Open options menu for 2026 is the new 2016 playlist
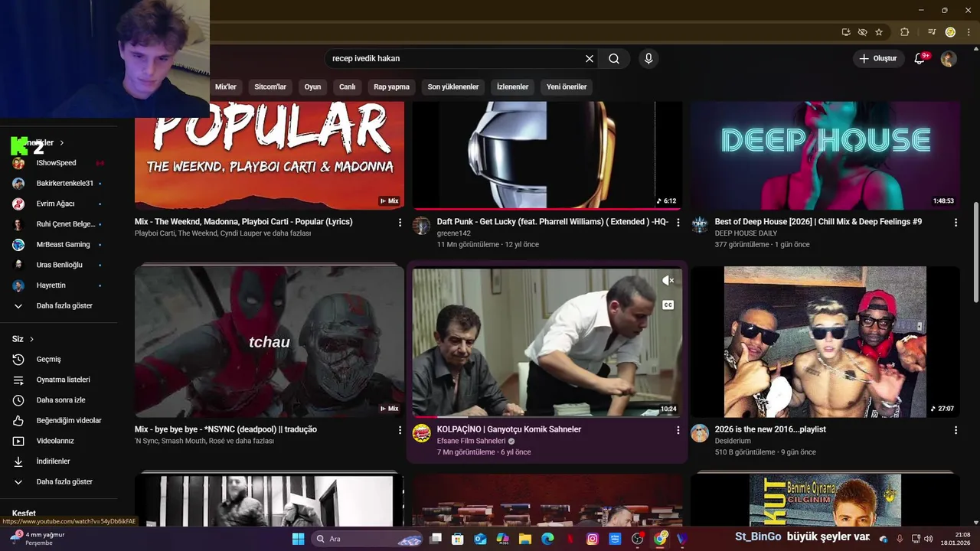Viewport: 980px width, 551px height. [955, 430]
